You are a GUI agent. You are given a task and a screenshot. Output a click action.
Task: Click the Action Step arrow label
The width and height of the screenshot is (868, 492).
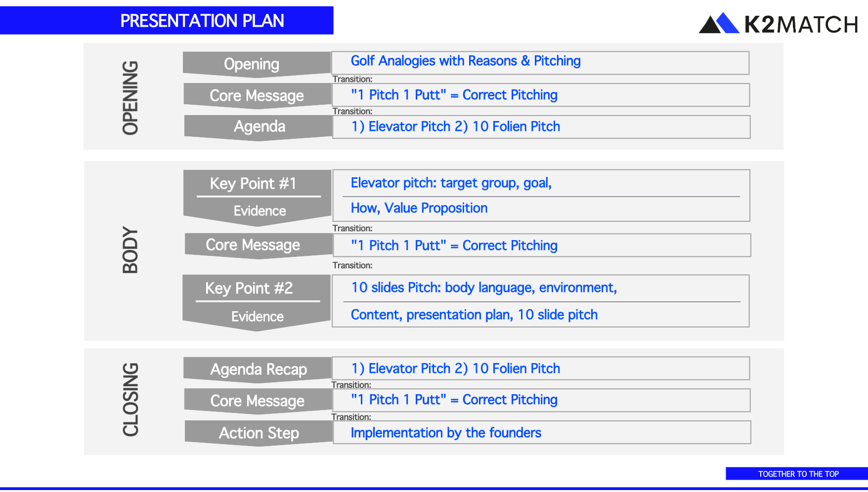pyautogui.click(x=258, y=433)
